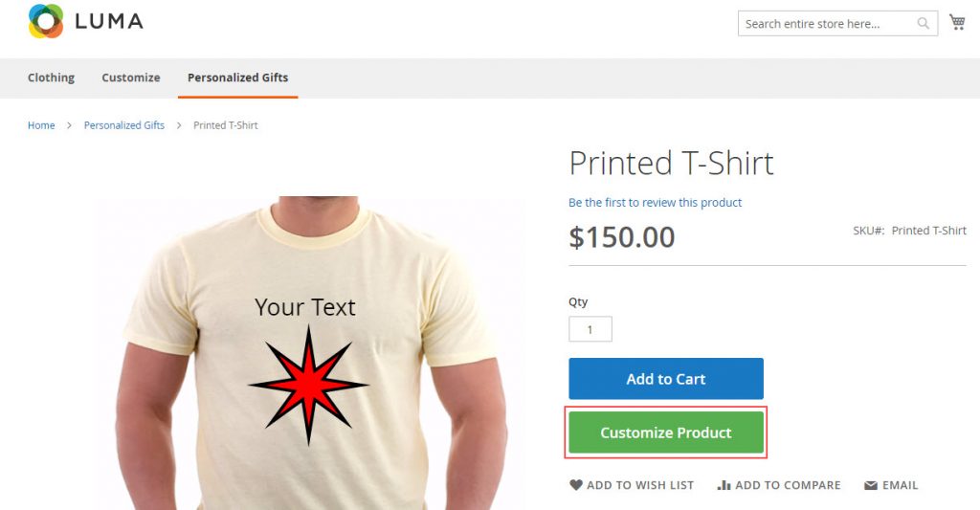Open the Customize menu item
Screen dimensions: 980x510
(x=131, y=78)
